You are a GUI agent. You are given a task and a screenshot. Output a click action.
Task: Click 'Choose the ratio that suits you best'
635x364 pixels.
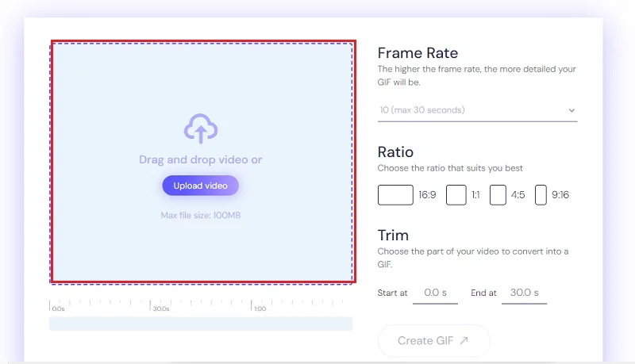pos(450,168)
